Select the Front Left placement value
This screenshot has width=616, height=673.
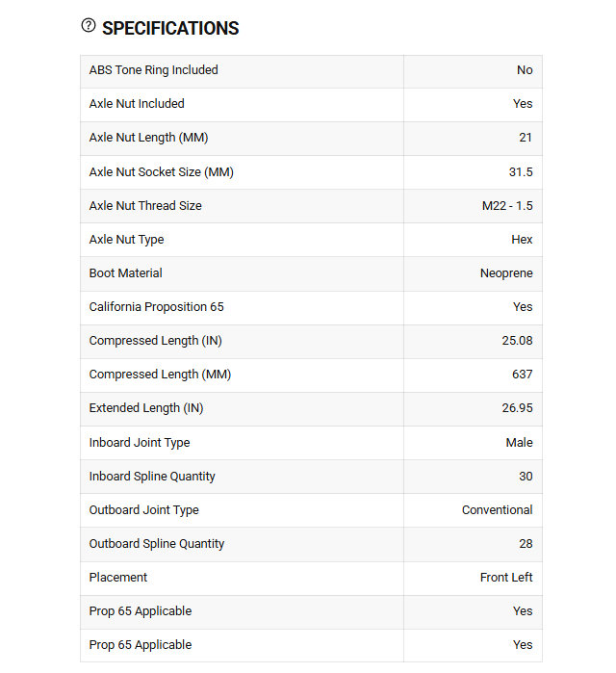pyautogui.click(x=506, y=578)
